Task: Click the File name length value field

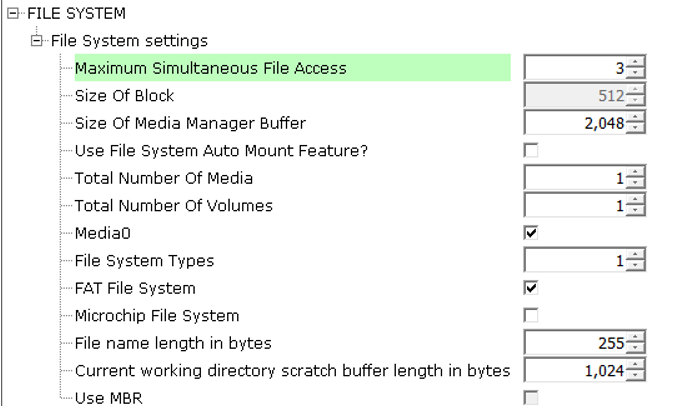Action: [x=575, y=343]
